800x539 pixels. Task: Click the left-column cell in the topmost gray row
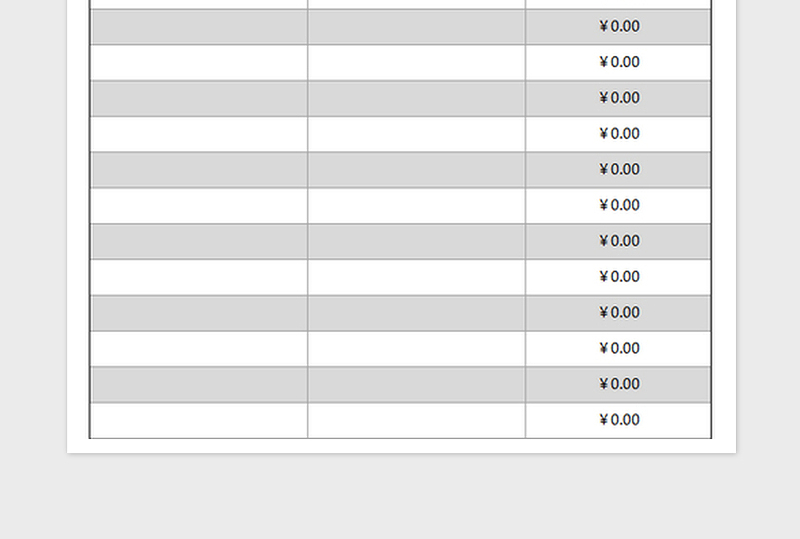pyautogui.click(x=199, y=27)
